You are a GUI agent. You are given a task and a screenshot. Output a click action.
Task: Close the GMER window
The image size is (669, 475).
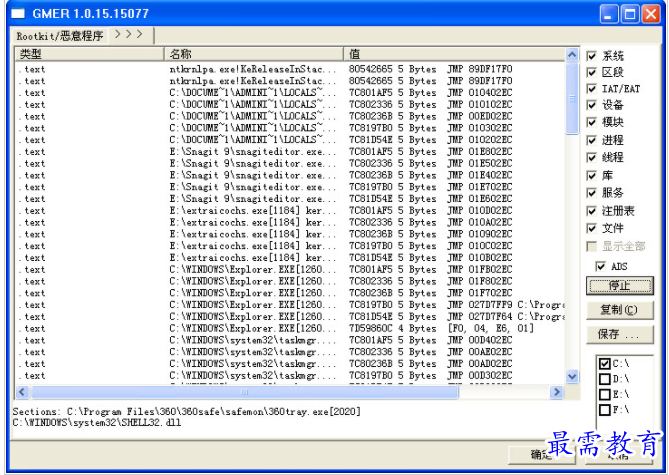651,14
